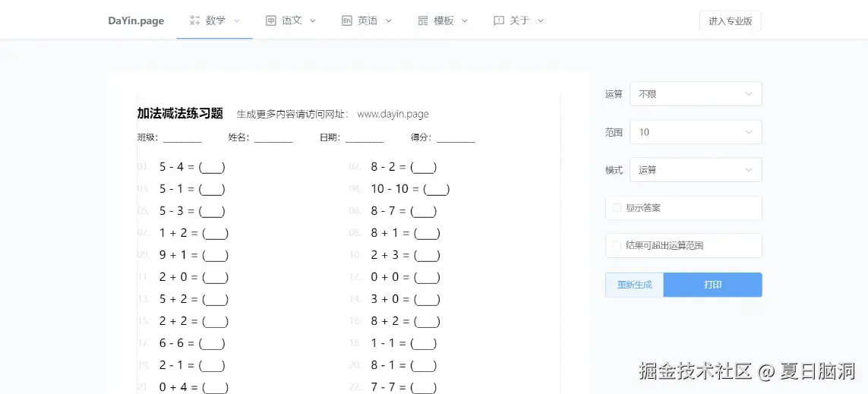Open the 范围 dropdown showing 10

click(696, 132)
